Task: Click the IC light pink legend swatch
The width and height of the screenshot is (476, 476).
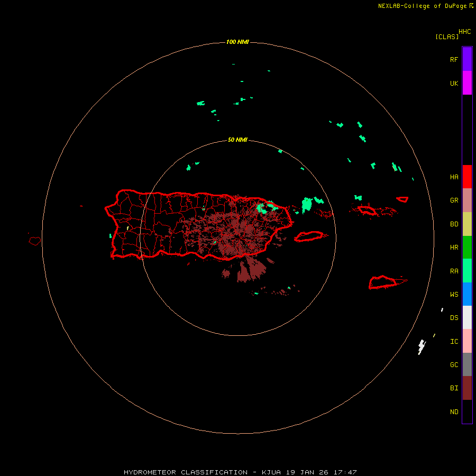Action: point(467,341)
